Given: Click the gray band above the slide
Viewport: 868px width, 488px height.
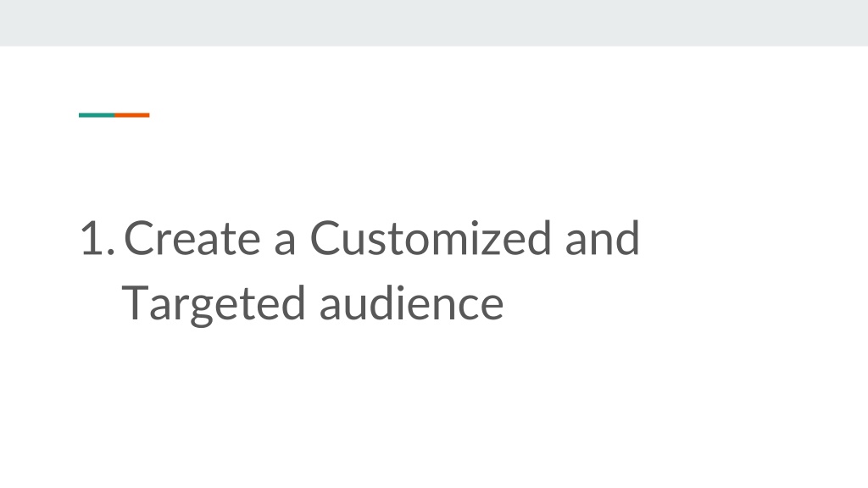Looking at the screenshot, I should coord(434,23).
